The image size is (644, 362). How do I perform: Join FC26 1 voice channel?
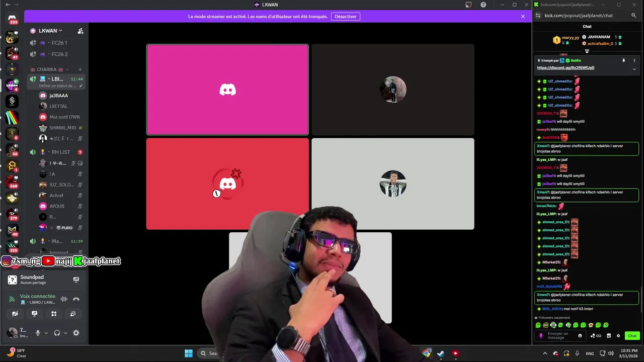[55, 43]
